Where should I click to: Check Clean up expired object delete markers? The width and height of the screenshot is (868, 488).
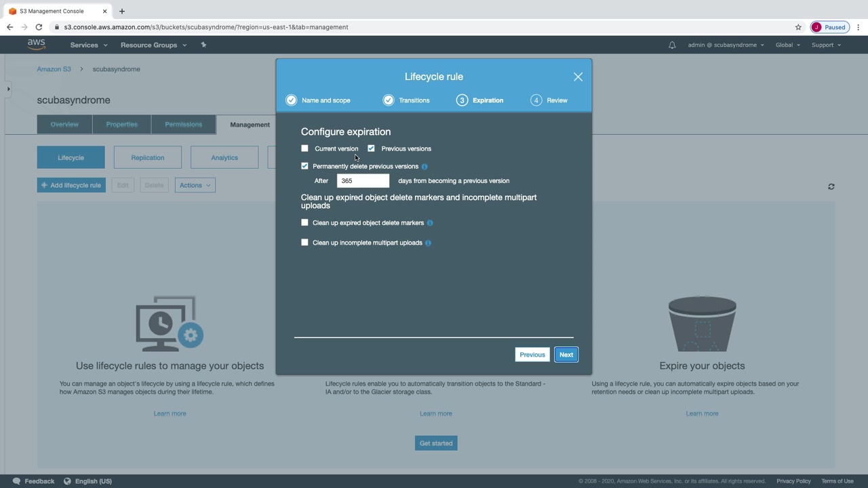coord(304,222)
